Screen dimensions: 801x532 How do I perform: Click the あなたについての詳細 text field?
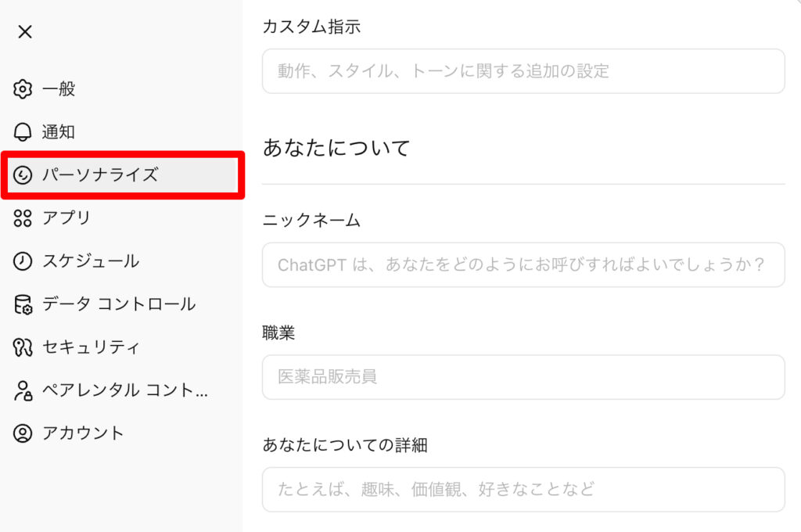523,490
